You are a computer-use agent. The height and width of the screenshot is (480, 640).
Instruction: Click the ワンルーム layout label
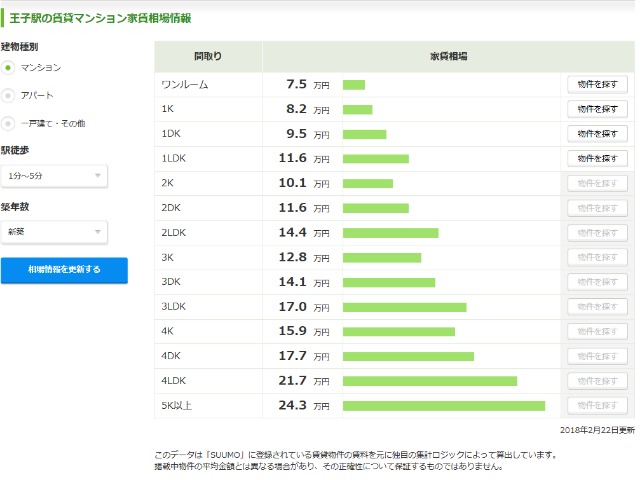click(185, 84)
